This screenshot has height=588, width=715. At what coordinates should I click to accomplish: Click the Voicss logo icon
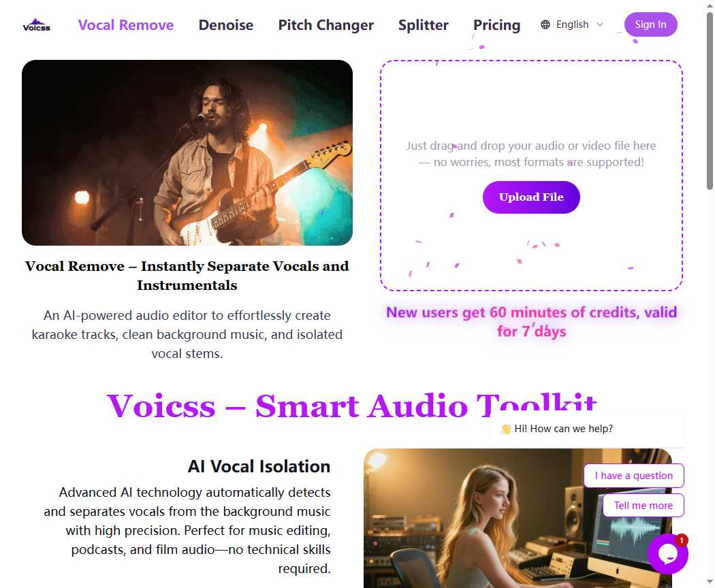click(x=37, y=25)
